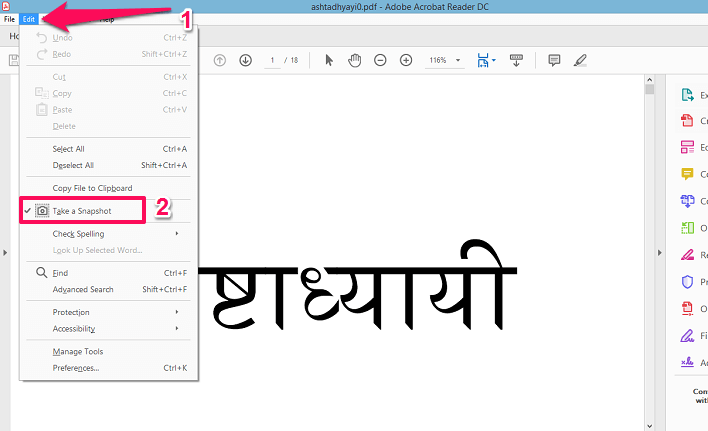This screenshot has height=431, width=708.
Task: Open the Optimize PDF tool
Action: 687,309
